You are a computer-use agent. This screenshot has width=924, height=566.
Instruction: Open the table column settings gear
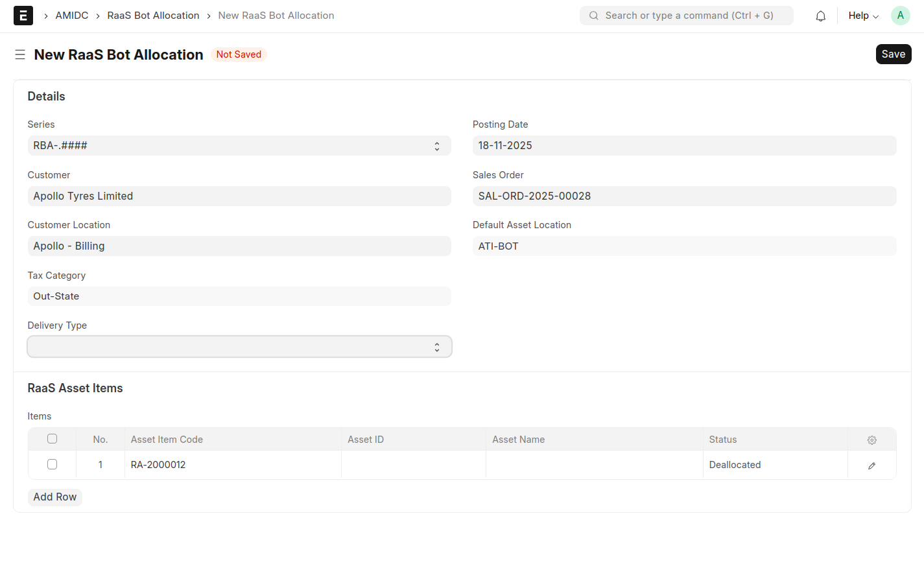pyautogui.click(x=871, y=440)
